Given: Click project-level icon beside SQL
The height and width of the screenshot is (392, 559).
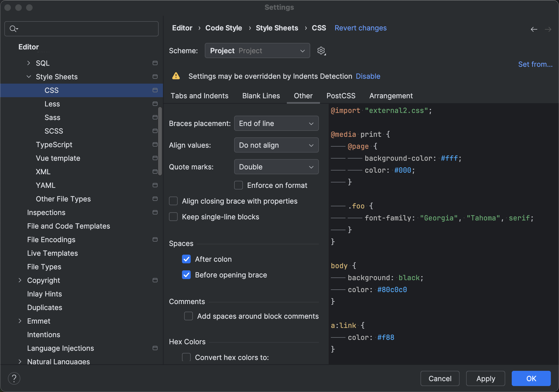Looking at the screenshot, I should click(x=155, y=63).
